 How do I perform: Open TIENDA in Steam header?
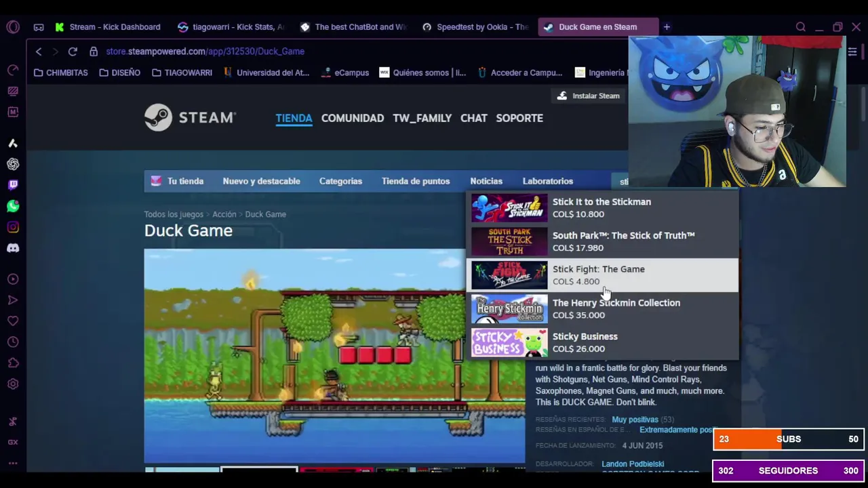[x=294, y=118]
